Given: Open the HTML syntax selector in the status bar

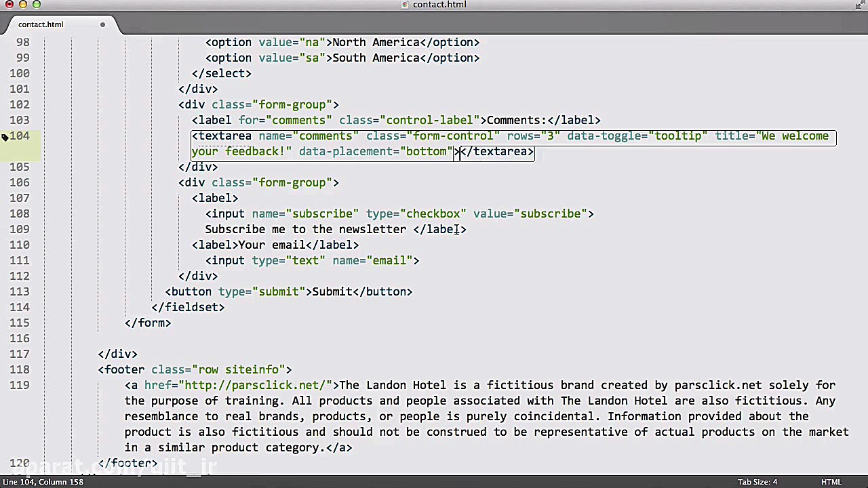Looking at the screenshot, I should point(831,482).
